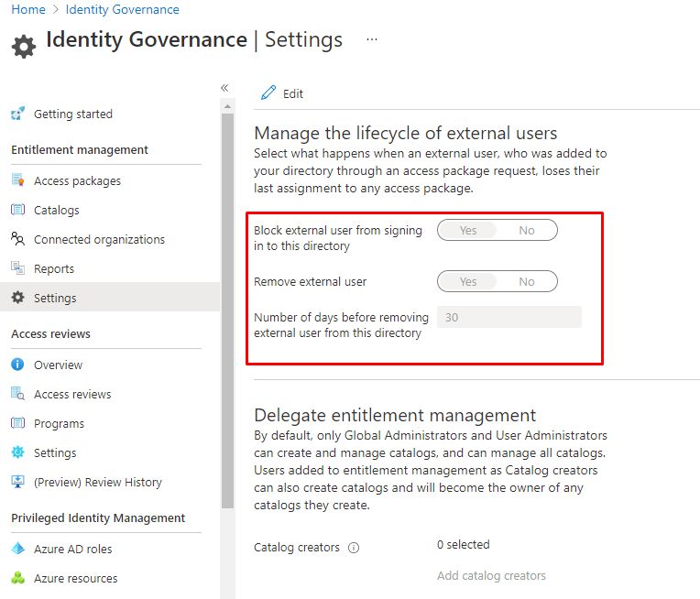700x599 pixels.
Task: Open Programs under Access reviews
Action: click(59, 424)
